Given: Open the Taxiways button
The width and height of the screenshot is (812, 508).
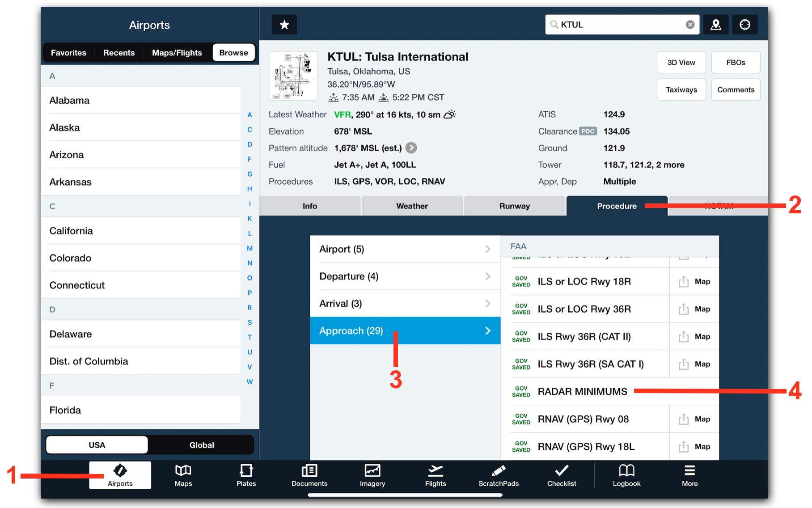Looking at the screenshot, I should pyautogui.click(x=681, y=89).
